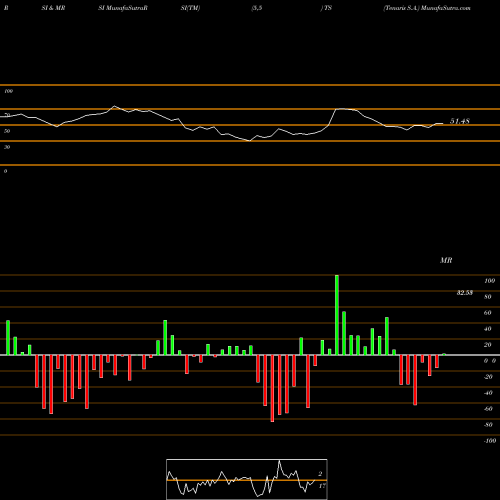Click the ") TS" ticker text in header

pos(326,8)
